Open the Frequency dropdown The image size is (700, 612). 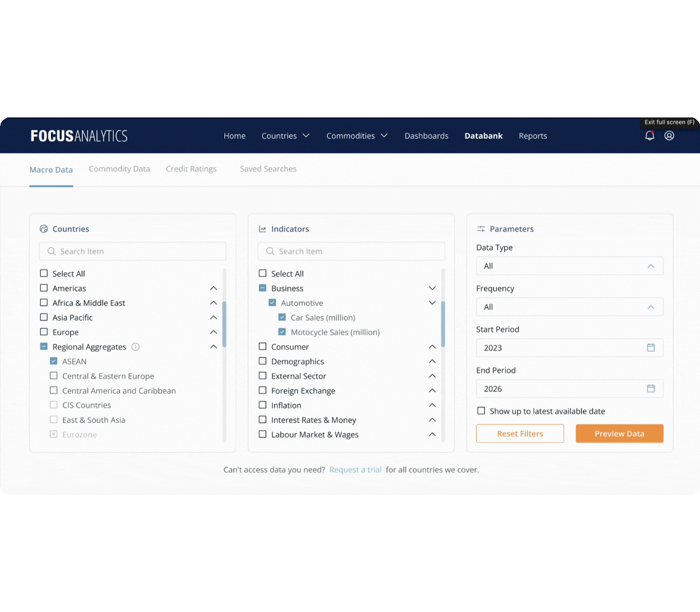click(570, 307)
